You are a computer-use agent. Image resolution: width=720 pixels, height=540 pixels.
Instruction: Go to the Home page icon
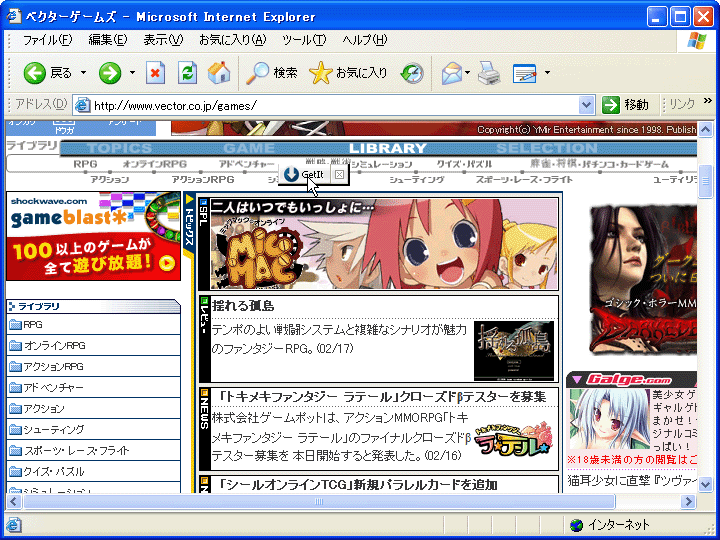click(219, 73)
